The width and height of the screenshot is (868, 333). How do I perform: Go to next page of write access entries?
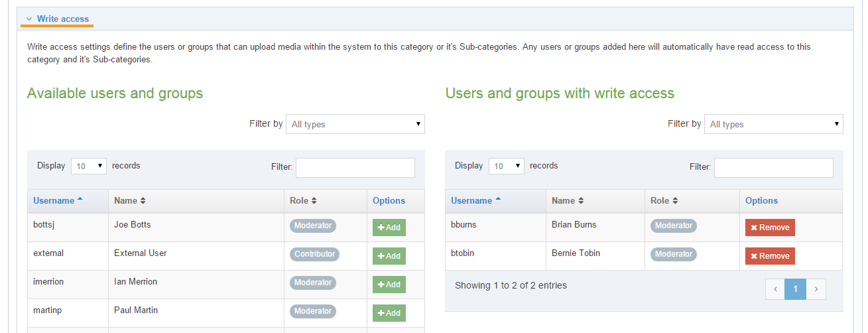[816, 289]
